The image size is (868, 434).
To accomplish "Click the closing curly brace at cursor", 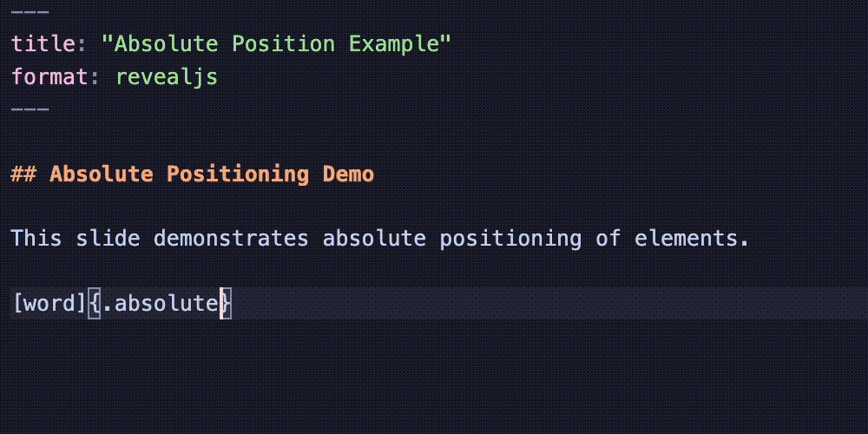I will tap(226, 304).
